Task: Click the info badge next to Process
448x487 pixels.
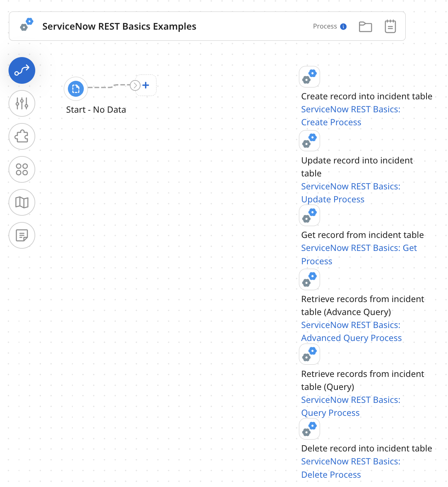Action: click(x=344, y=26)
